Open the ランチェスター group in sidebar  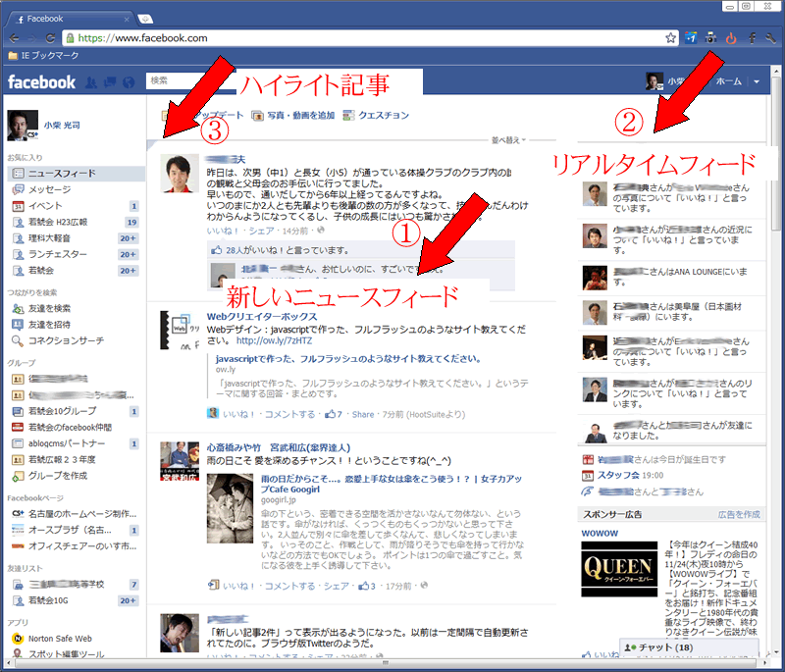[58, 254]
